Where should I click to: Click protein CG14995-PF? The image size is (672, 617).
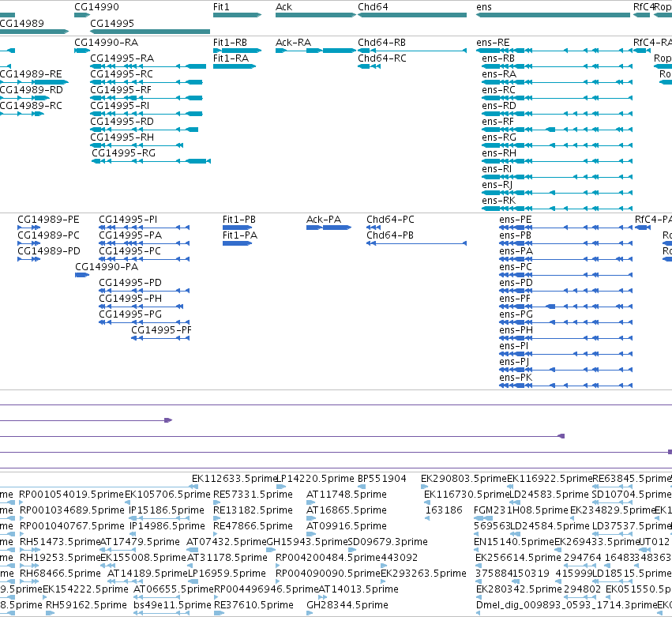click(x=162, y=330)
